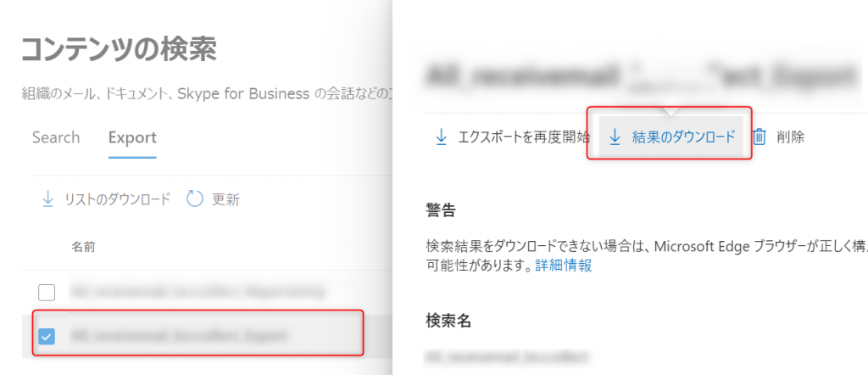Click the 削除 delete label
This screenshot has height=375, width=868.
(791, 137)
